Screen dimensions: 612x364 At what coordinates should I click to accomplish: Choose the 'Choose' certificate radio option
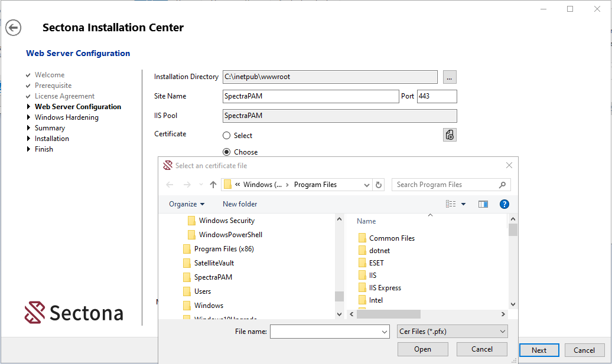click(x=227, y=152)
